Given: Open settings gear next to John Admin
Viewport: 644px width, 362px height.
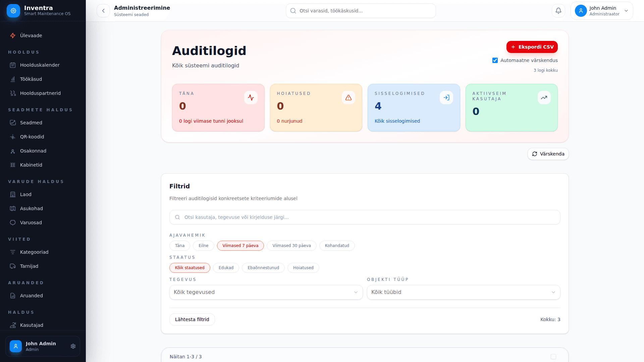Looking at the screenshot, I should tap(73, 346).
